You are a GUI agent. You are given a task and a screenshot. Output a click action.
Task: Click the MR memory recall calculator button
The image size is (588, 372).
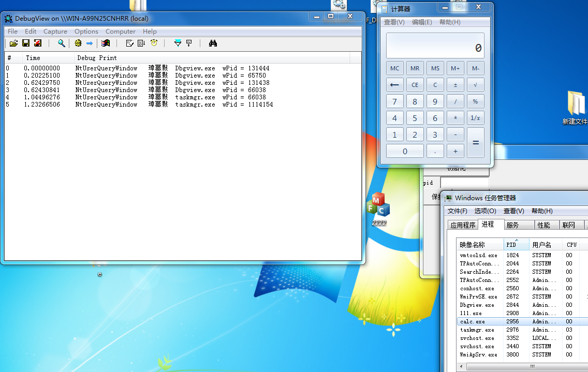tap(415, 68)
